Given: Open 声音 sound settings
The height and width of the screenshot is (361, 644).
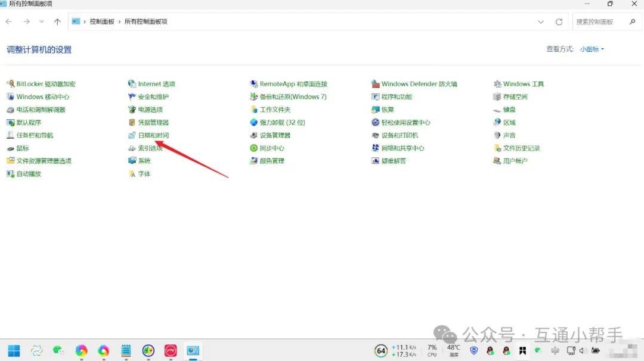Looking at the screenshot, I should [509, 135].
